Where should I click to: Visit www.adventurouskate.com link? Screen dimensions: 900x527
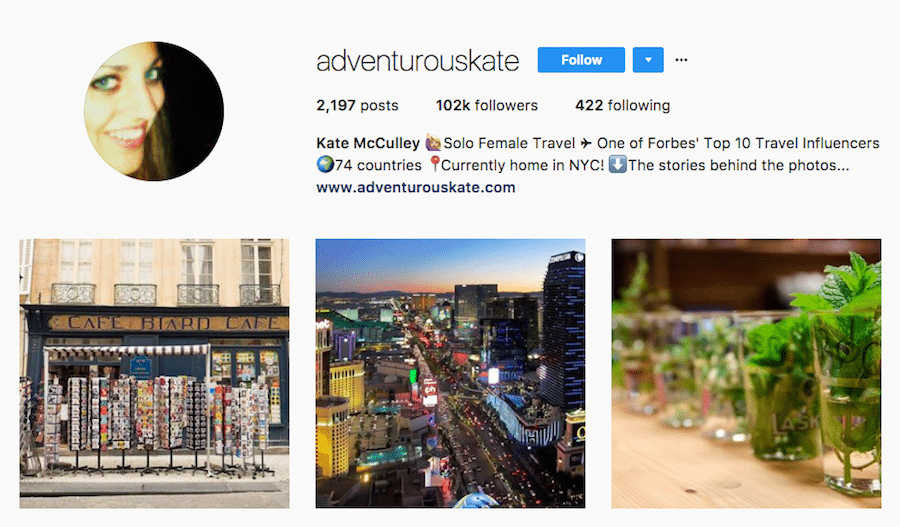click(416, 187)
